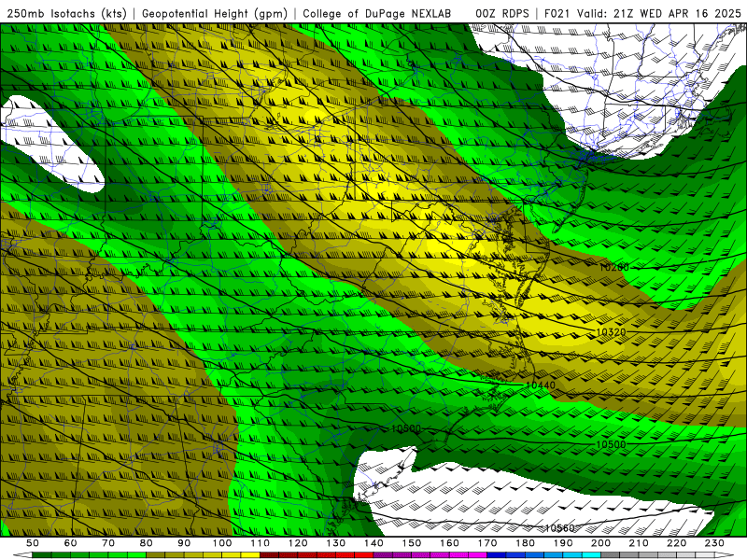Select the darkest green swatch below 50
This screenshot has width=747, height=560.
coord(41,555)
